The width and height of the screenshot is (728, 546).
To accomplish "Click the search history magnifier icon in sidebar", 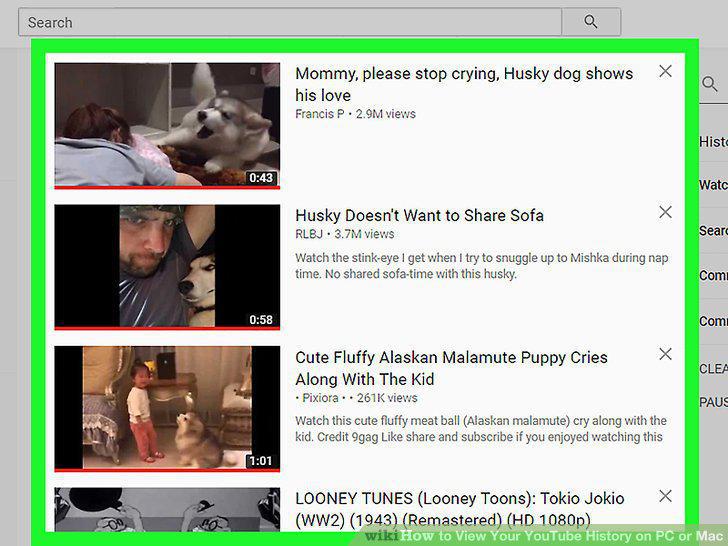I will 709,84.
